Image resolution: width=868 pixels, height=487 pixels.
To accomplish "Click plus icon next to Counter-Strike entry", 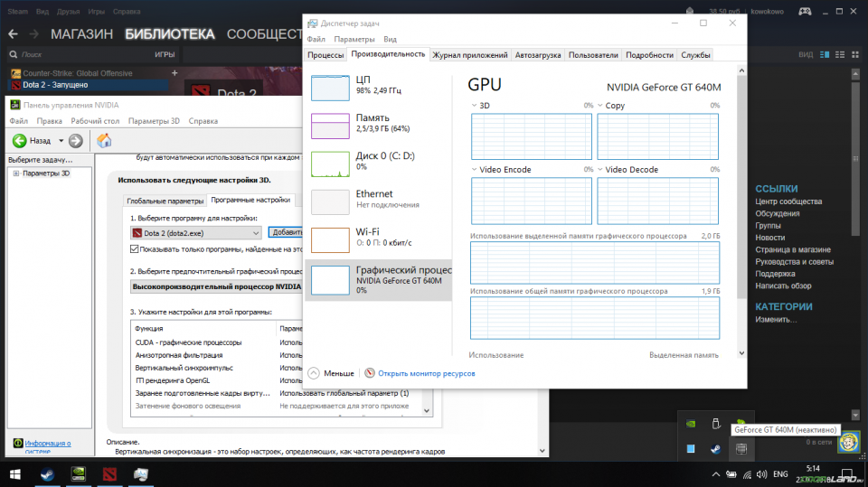I will point(175,73).
